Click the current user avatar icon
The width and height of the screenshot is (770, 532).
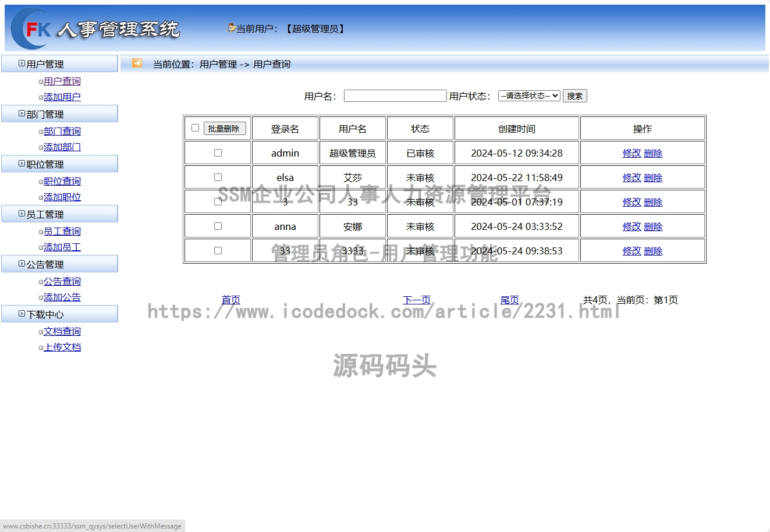(x=231, y=28)
